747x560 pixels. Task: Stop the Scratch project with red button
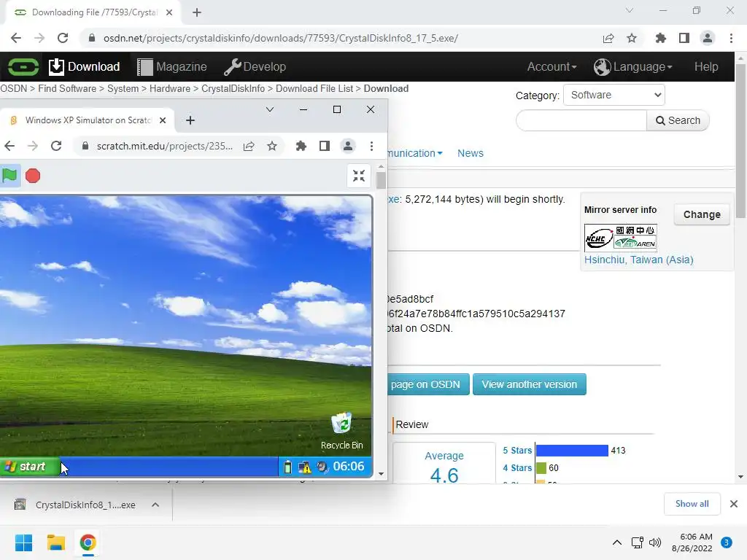click(33, 176)
